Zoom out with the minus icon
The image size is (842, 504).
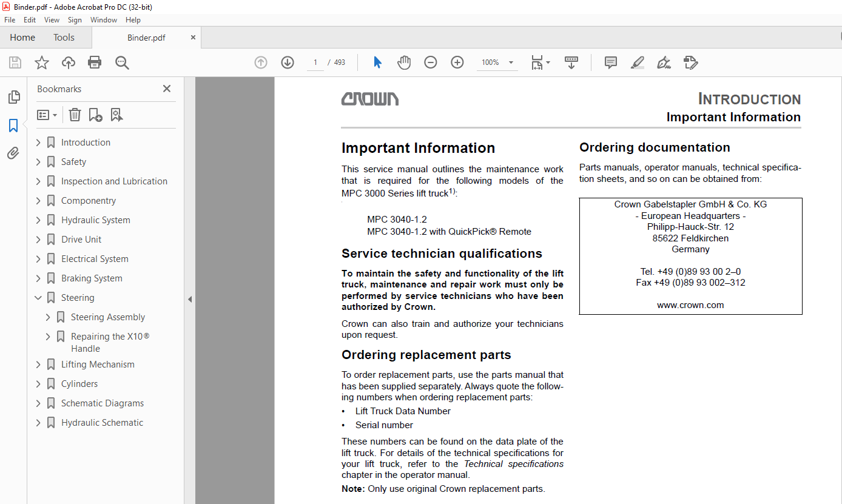click(x=431, y=62)
